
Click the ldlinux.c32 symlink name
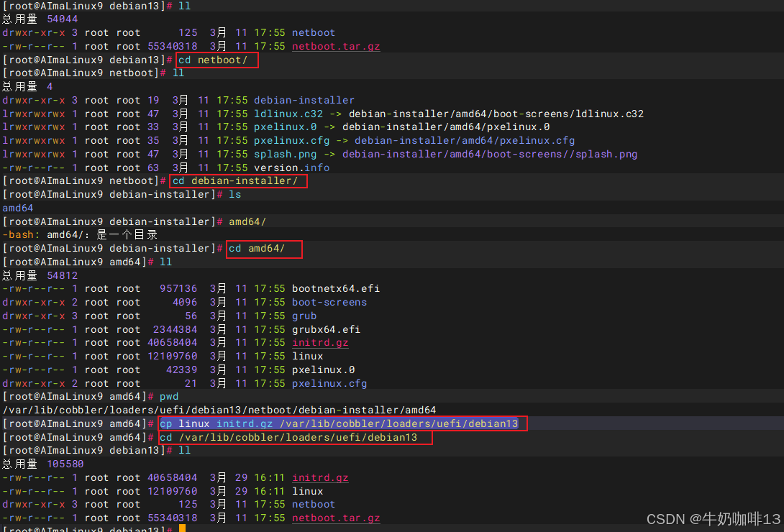288,114
